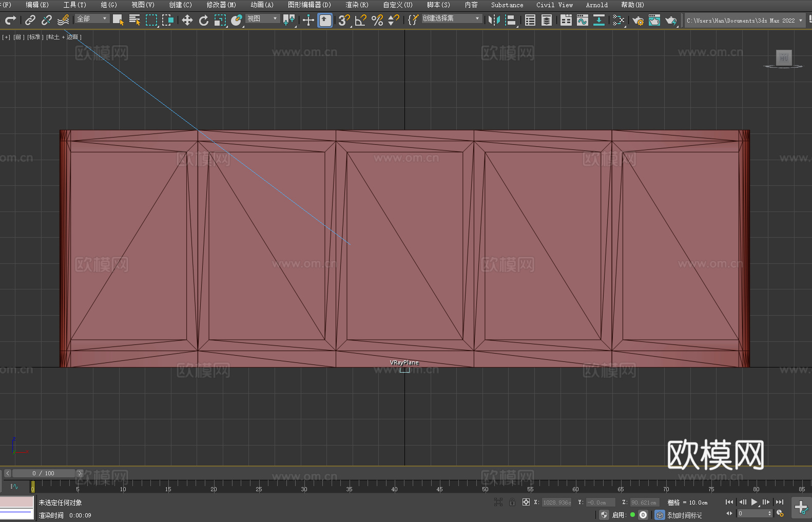Toggle Percent Snap
This screenshot has width=812, height=522.
click(x=377, y=20)
